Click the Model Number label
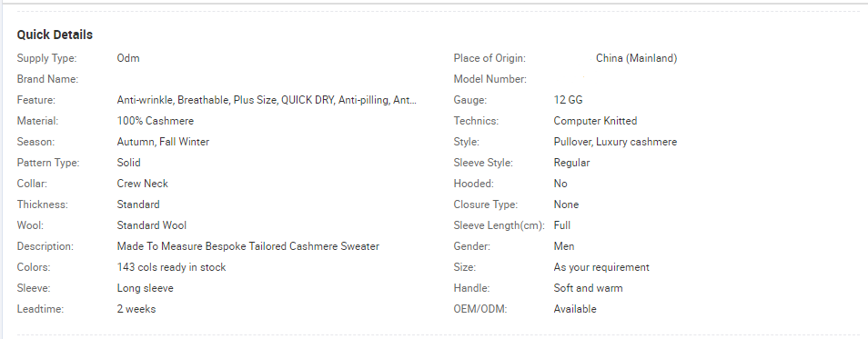The image size is (868, 339). [490, 79]
